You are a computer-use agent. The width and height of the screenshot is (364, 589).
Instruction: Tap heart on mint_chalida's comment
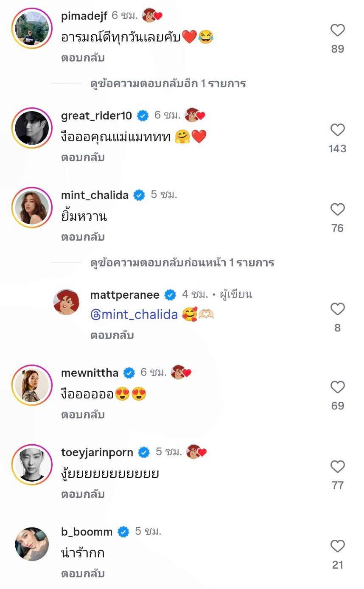(x=337, y=209)
